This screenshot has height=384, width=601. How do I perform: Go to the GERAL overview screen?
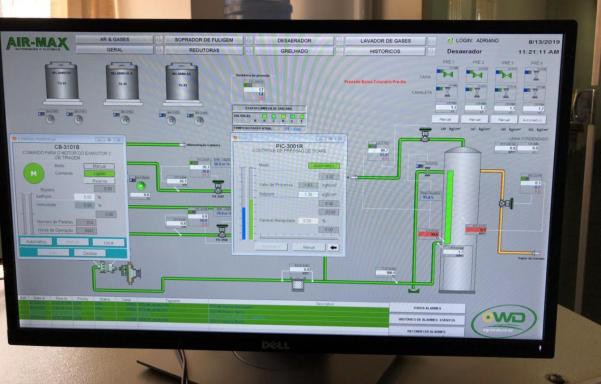[114, 50]
